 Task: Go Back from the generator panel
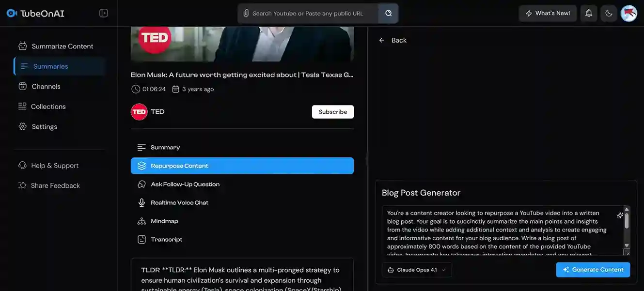pos(393,40)
